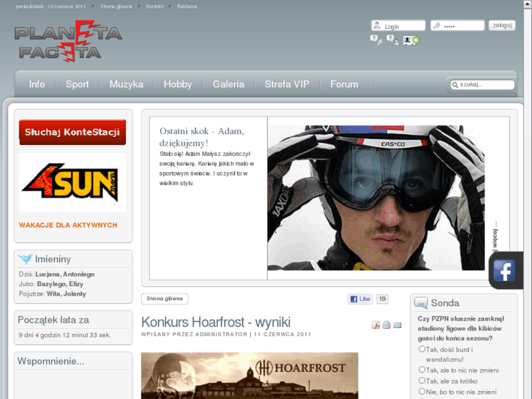The height and width of the screenshot is (399, 532).
Task: Click the forgot password icon
Action: pos(376,40)
